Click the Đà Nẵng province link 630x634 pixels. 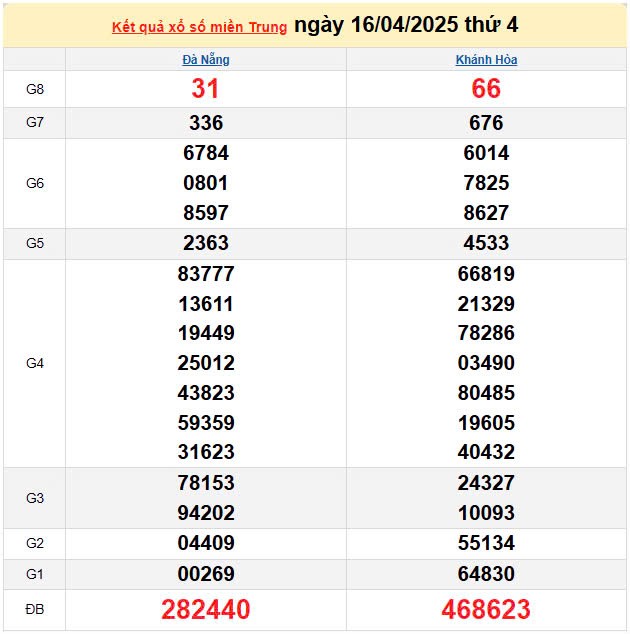click(206, 60)
